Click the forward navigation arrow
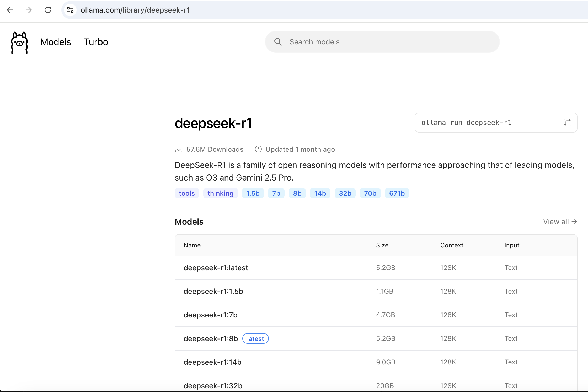 point(29,10)
